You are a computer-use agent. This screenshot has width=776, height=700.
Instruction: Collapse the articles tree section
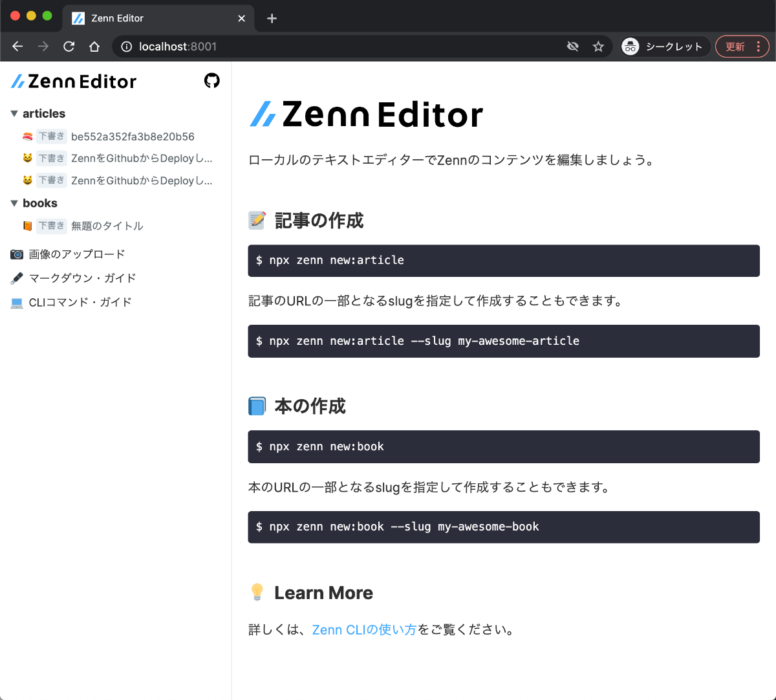coord(14,114)
